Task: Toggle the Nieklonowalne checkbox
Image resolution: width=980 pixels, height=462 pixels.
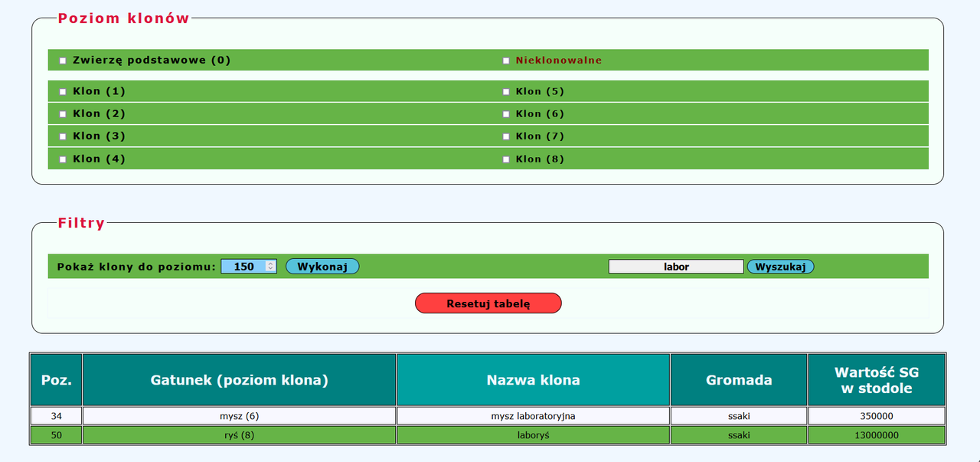Action: click(x=505, y=61)
